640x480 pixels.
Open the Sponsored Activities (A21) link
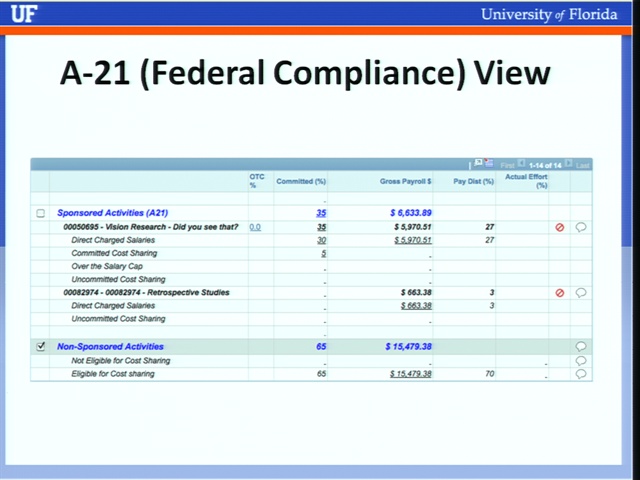[113, 213]
